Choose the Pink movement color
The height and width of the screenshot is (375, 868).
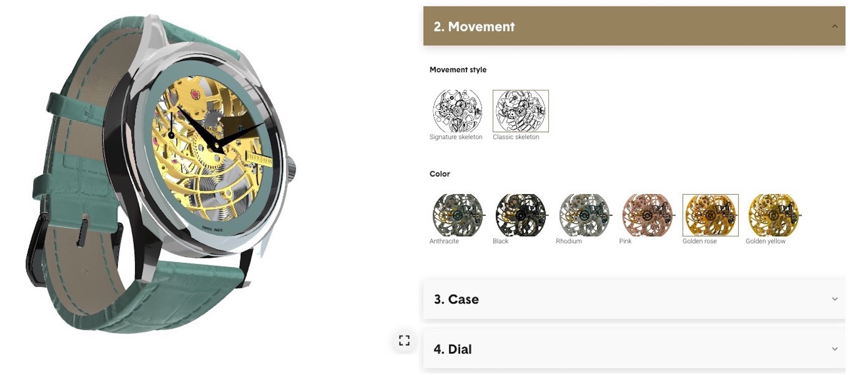648,215
